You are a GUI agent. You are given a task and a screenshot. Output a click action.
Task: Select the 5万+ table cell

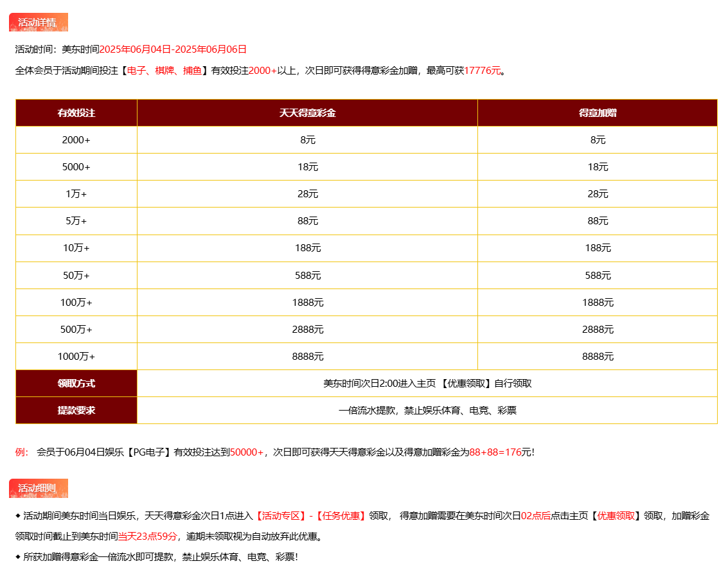tap(76, 220)
